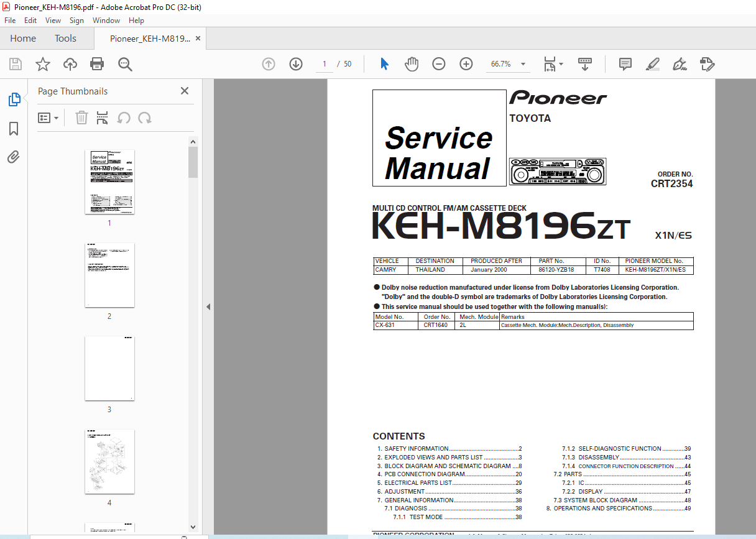Open the Edit menu

(x=30, y=21)
